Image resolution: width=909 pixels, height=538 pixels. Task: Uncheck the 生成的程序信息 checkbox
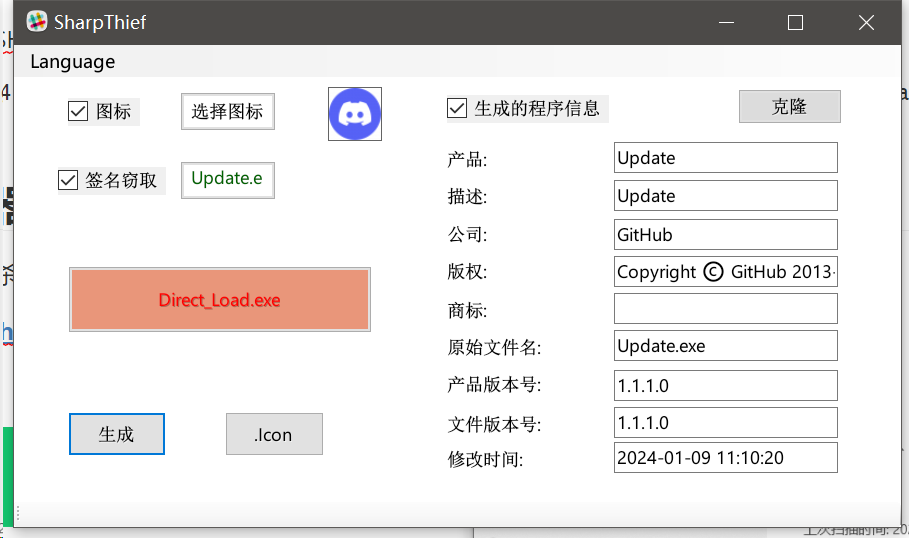[457, 108]
